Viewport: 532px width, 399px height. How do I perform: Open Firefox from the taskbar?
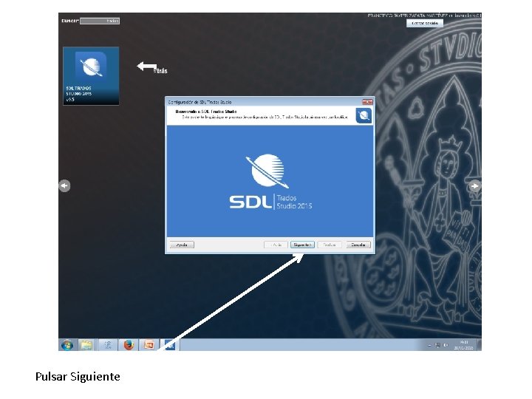pos(129,345)
